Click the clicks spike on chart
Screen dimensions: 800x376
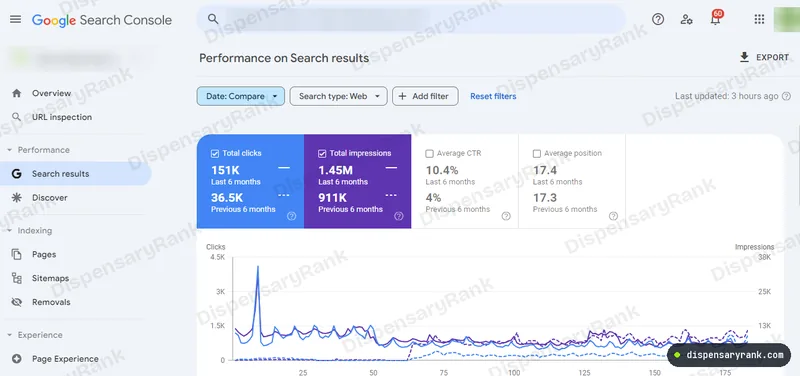258,267
